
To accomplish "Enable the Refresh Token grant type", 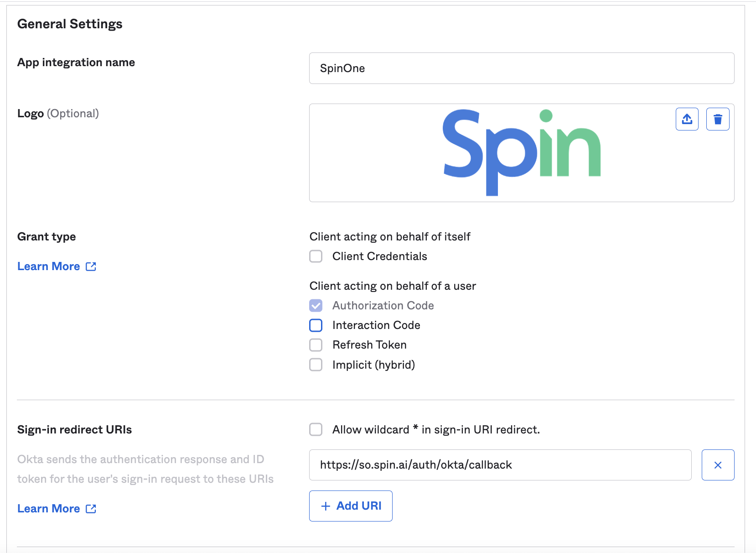I will pyautogui.click(x=316, y=345).
